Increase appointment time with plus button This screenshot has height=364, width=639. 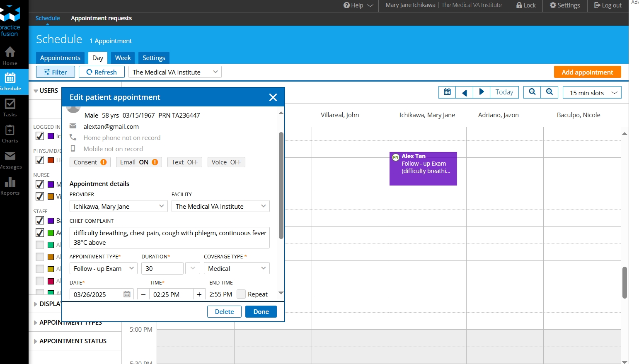pos(199,294)
